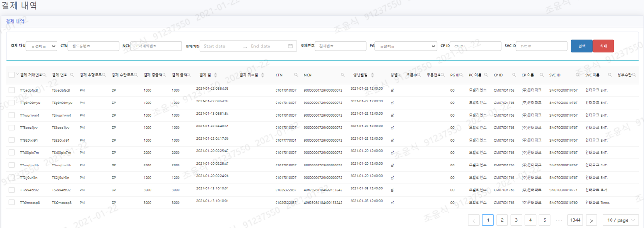Click SVC ID cell SM070000010771
This screenshot has height=228, width=644.
point(563,190)
